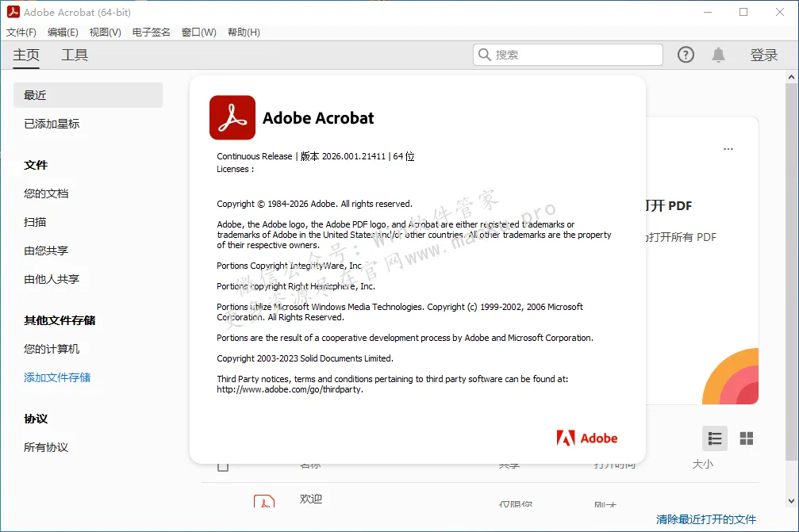Open 由他人共享 in the sidebar
799x532 pixels.
[52, 279]
